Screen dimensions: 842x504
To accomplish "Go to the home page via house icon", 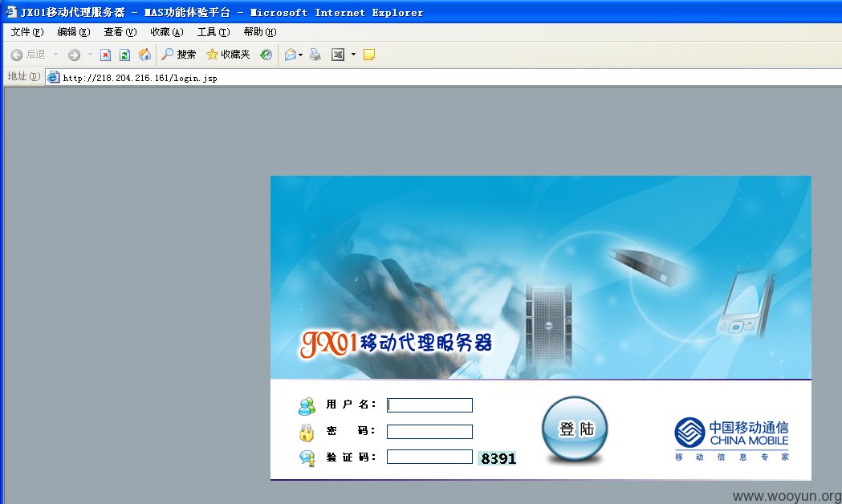I will [x=144, y=55].
